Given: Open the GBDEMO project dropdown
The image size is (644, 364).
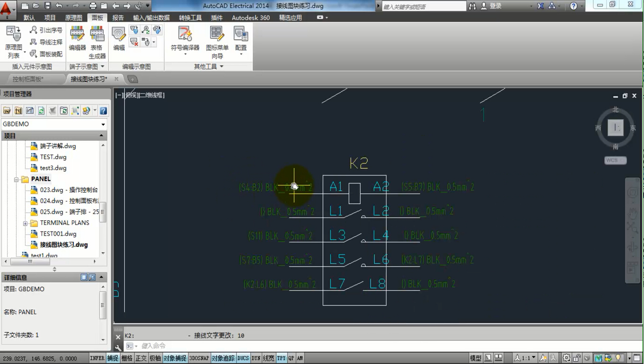Looking at the screenshot, I should tap(103, 124).
